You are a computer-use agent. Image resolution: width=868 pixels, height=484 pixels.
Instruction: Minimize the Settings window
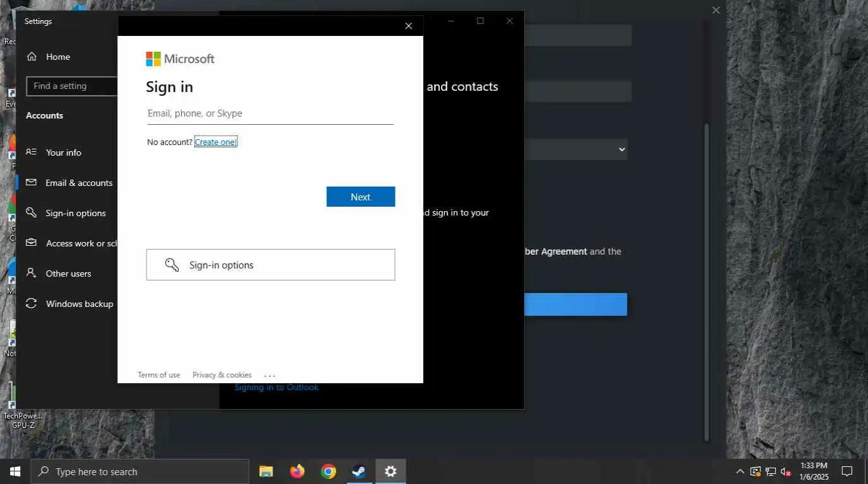click(x=451, y=21)
